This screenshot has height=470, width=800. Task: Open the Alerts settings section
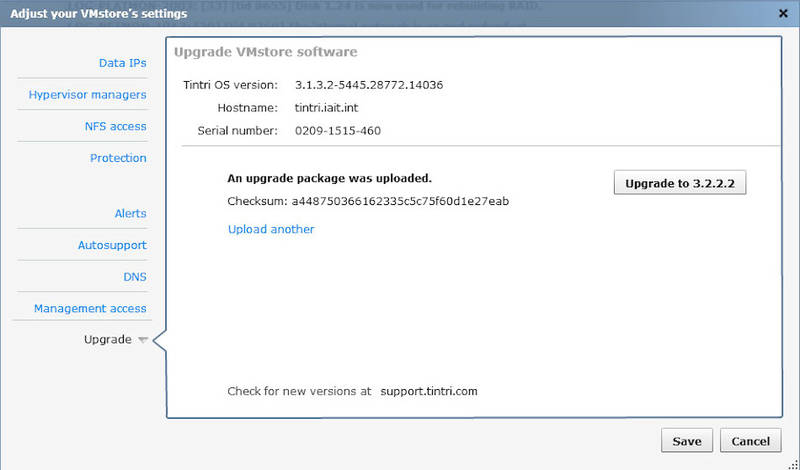pos(130,213)
